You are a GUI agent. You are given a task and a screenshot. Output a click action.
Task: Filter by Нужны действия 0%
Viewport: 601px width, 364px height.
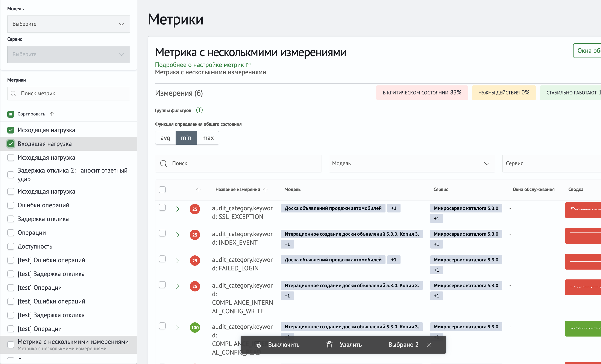(504, 93)
